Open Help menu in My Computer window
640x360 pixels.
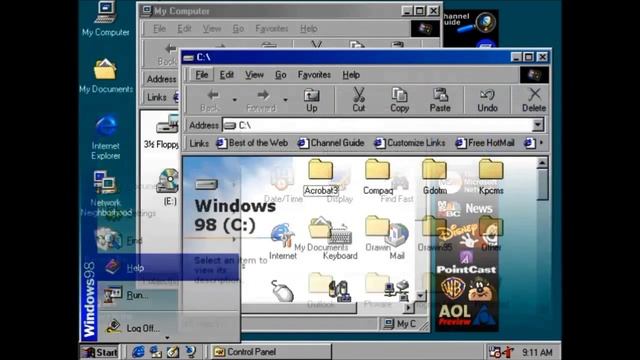click(309, 29)
